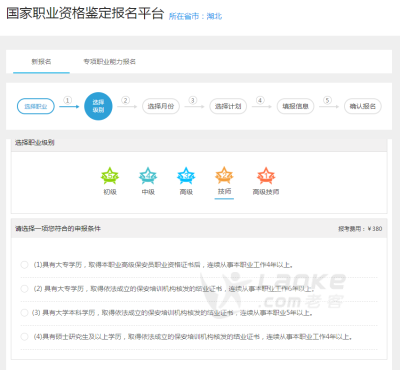This screenshot has width=400, height=370.
Task: Click the 报考费用：¥380 fee text
Action: tap(360, 229)
